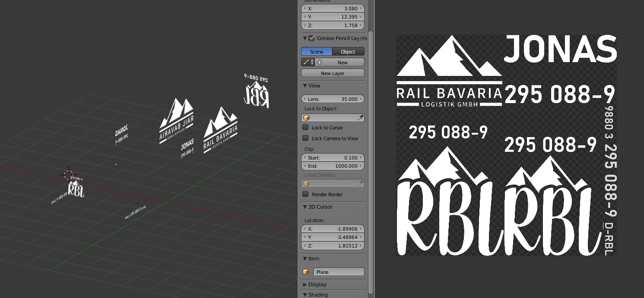
Task: Click the Plane object cube icon in Item panel
Action: point(306,272)
